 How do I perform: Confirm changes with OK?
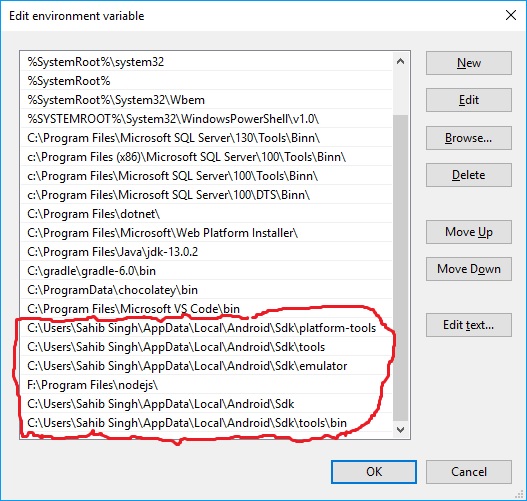tap(374, 472)
